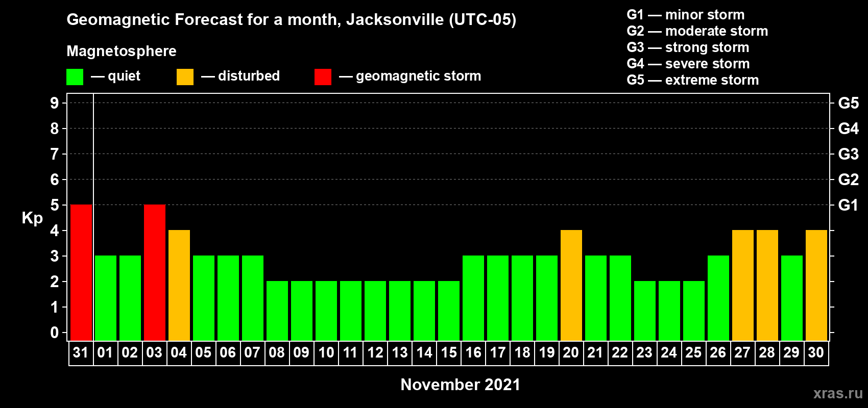868x408 pixels.
Task: Click G5 label on right axis
Action: click(848, 103)
